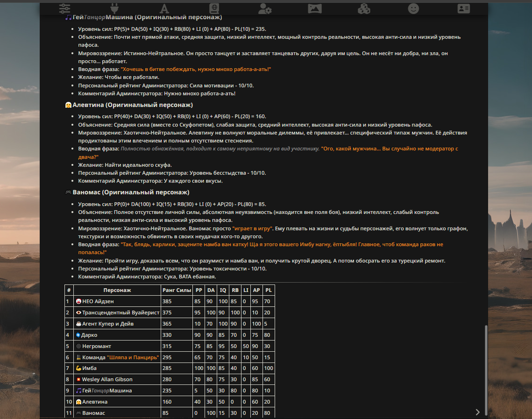Open the background image picker icon
Image resolution: width=532 pixels, height=419 pixels.
[314, 8]
